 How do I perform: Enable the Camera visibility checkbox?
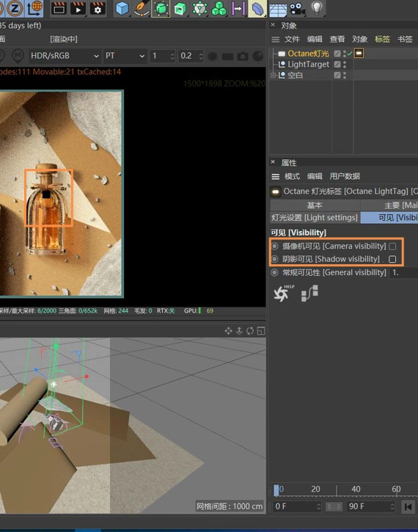[x=392, y=247]
